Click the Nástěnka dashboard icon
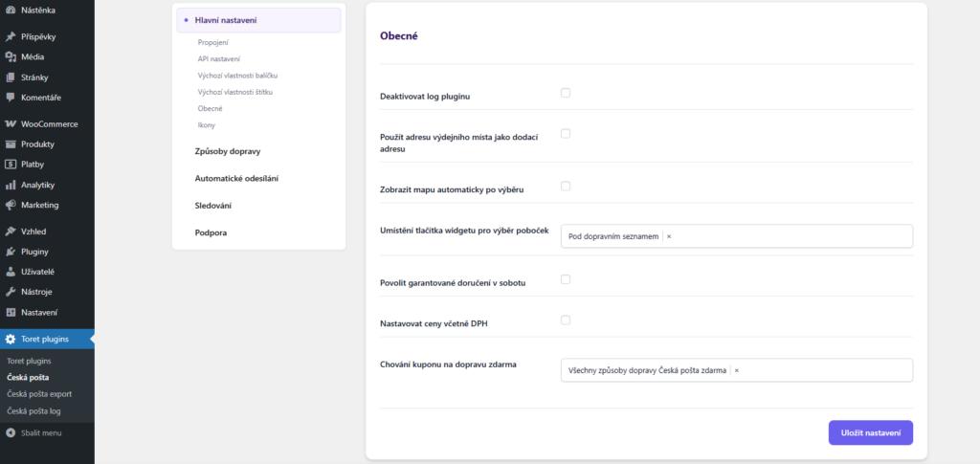The image size is (980, 464). (10, 10)
